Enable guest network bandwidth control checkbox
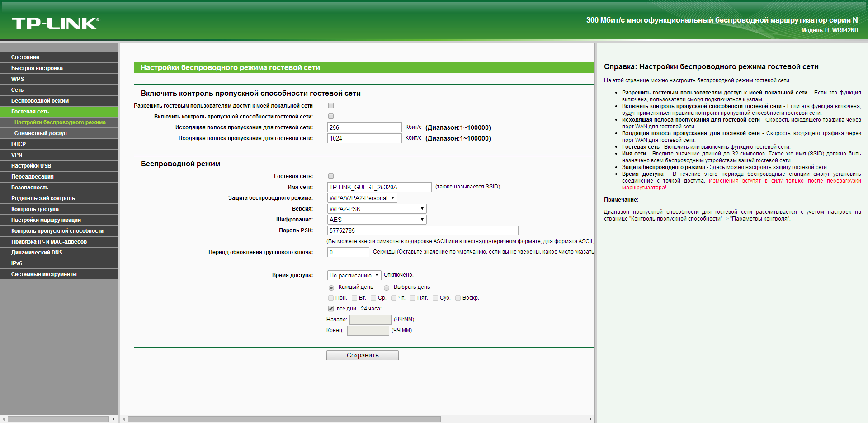The image size is (868, 423). (x=331, y=116)
